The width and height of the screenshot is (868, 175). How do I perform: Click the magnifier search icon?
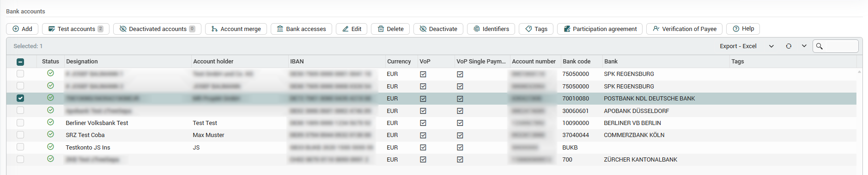click(819, 46)
